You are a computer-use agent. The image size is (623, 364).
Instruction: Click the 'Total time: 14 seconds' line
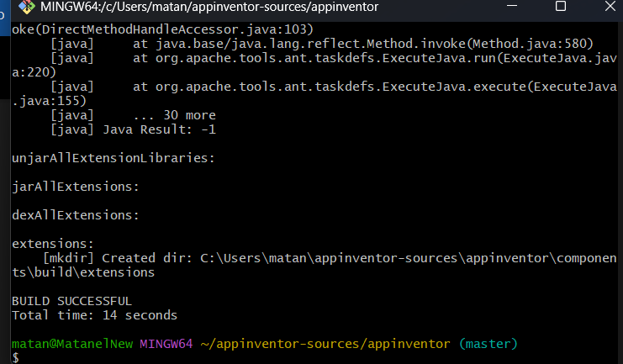[94, 315]
